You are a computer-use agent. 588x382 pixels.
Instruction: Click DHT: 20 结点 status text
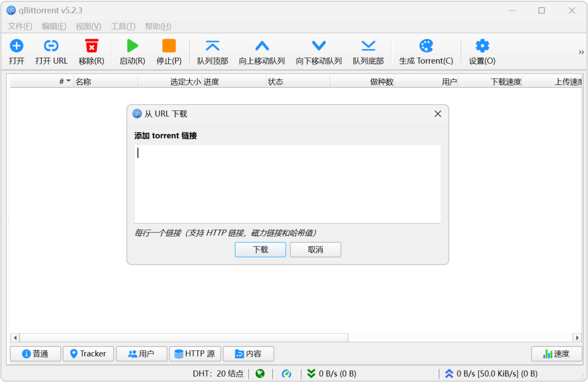218,373
